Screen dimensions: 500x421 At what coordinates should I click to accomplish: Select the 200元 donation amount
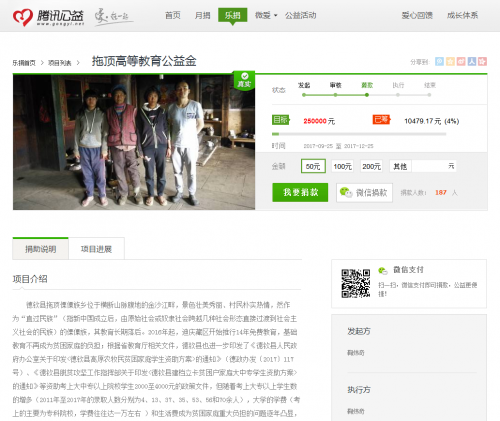(x=371, y=166)
